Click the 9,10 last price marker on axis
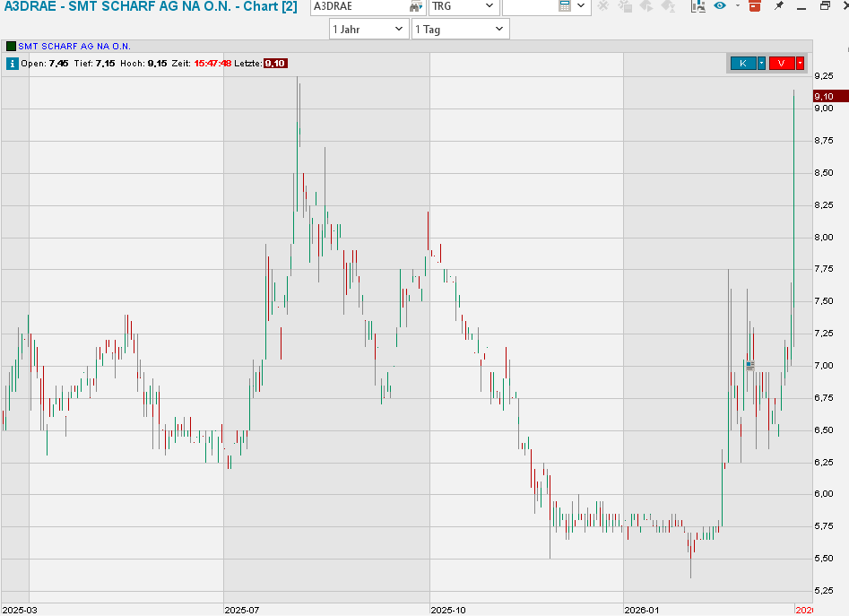Screen dimensions: 849x616 click(x=830, y=96)
